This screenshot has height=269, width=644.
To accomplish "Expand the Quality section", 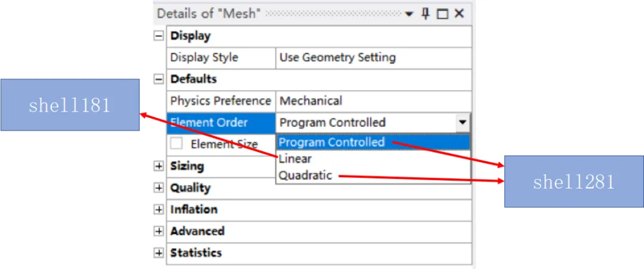I will (158, 188).
